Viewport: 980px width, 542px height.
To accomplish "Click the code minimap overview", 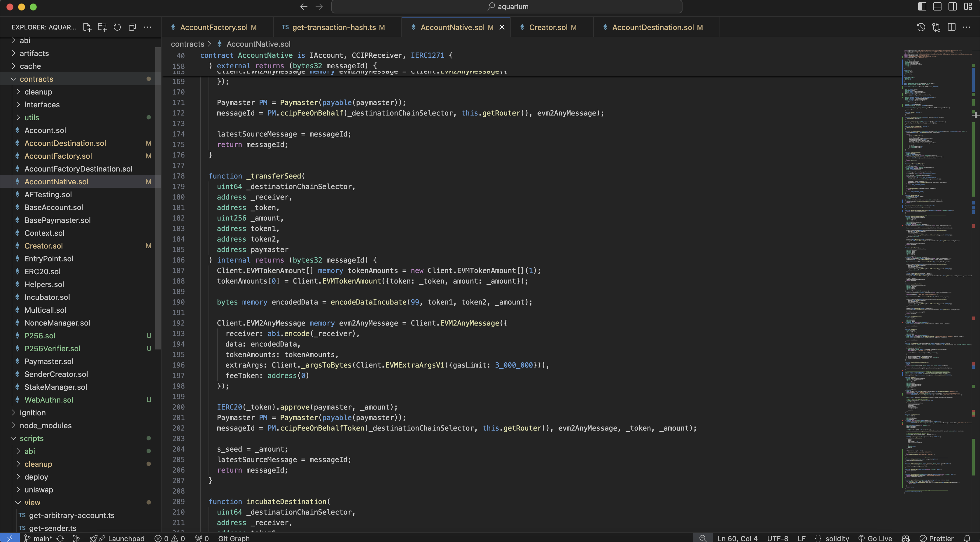I will click(936, 266).
